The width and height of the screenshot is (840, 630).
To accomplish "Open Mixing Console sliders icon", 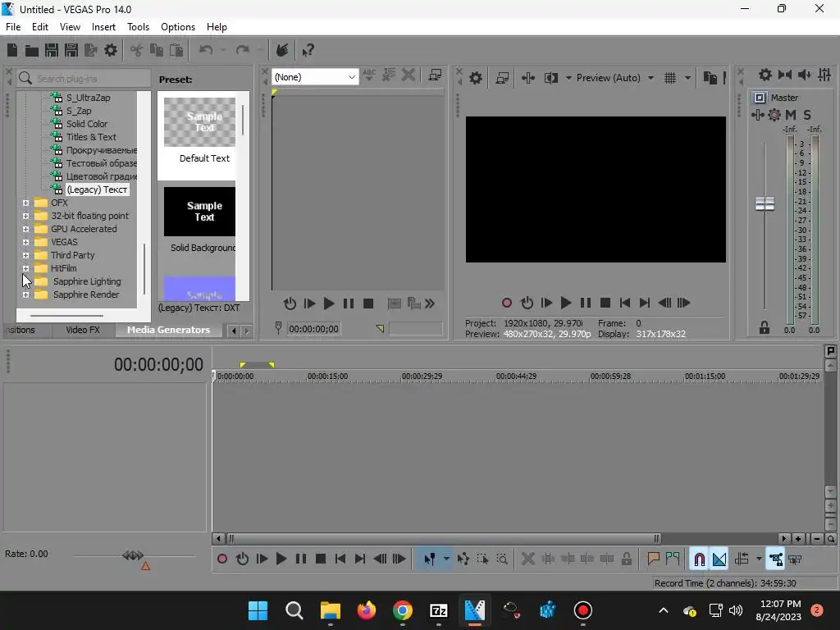I will [x=824, y=75].
